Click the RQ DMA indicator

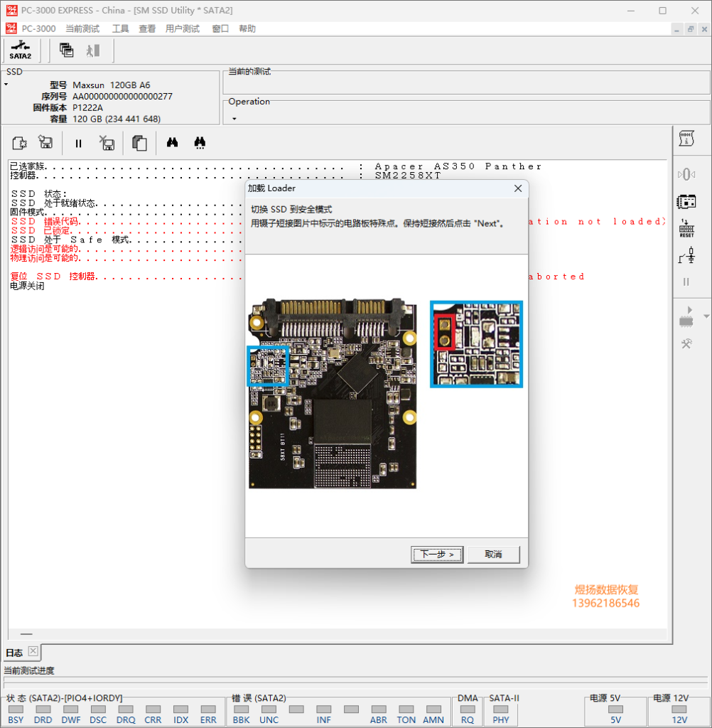pyautogui.click(x=468, y=710)
